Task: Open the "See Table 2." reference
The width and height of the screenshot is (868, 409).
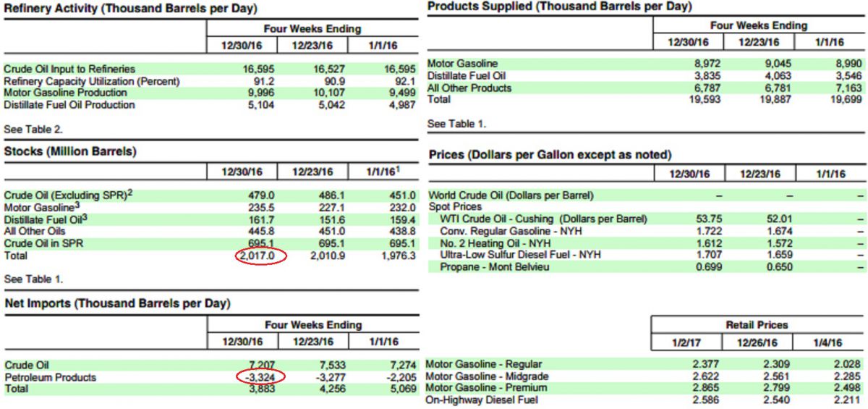Action: (33, 130)
